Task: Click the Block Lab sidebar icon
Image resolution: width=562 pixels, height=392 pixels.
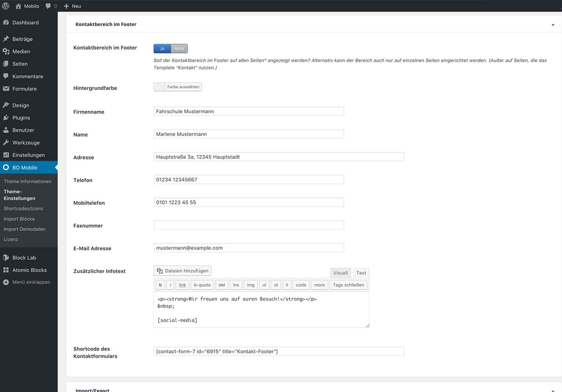Action: click(x=6, y=258)
